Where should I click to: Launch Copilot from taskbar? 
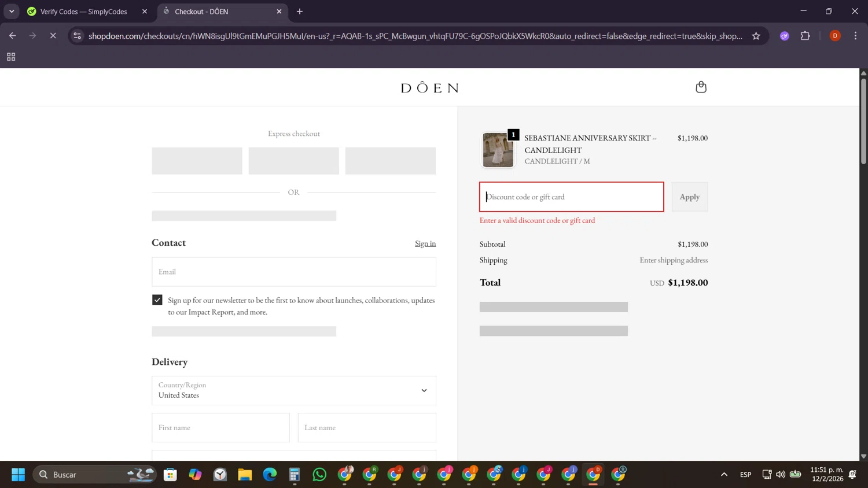pyautogui.click(x=195, y=475)
